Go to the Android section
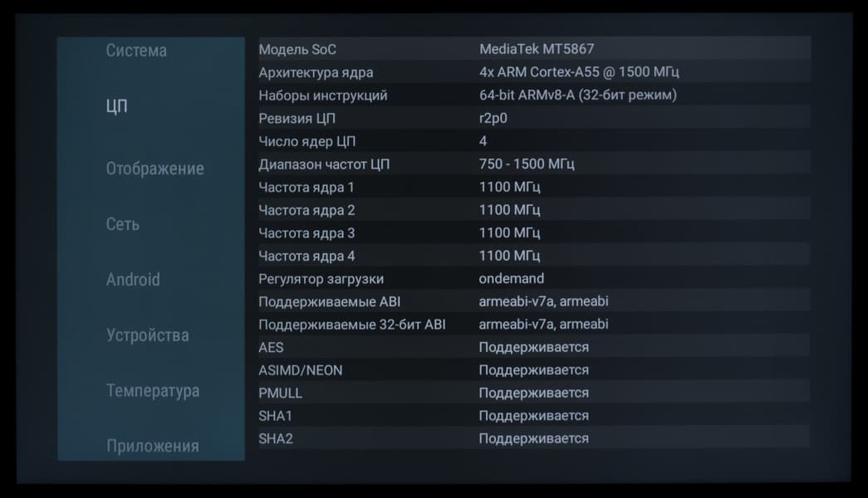868x498 pixels. click(133, 280)
